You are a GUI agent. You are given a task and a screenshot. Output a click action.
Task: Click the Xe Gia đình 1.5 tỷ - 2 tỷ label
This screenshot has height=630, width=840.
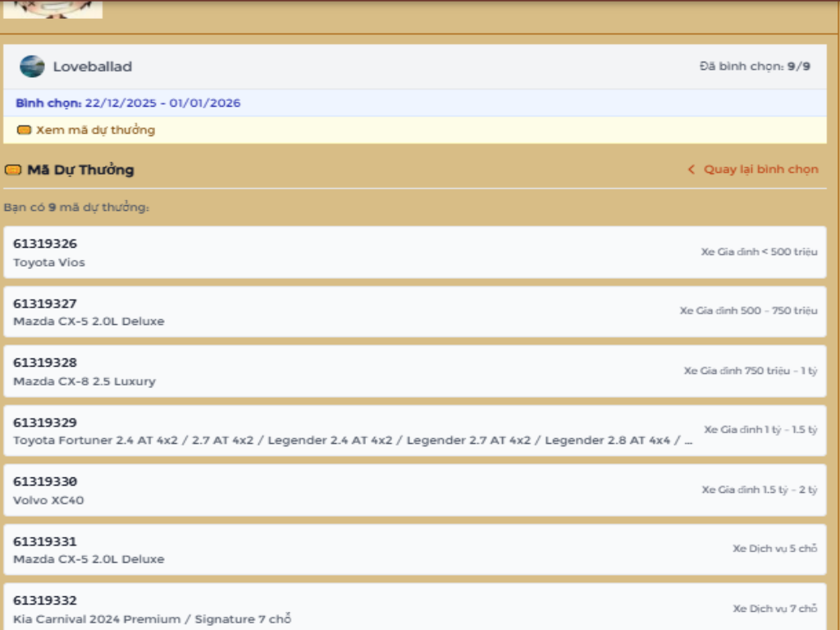[x=759, y=490]
